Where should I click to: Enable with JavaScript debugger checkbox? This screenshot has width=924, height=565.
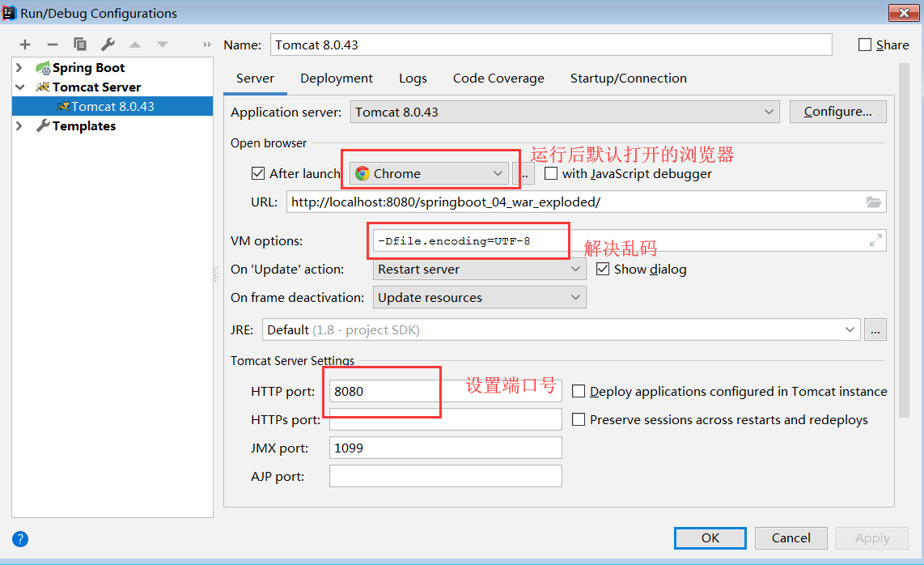551,173
